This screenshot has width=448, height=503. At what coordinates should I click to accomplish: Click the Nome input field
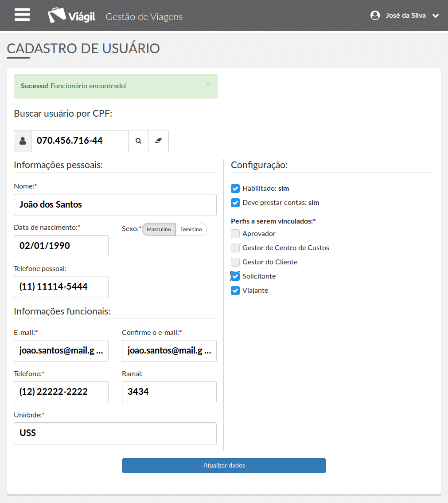coord(115,205)
